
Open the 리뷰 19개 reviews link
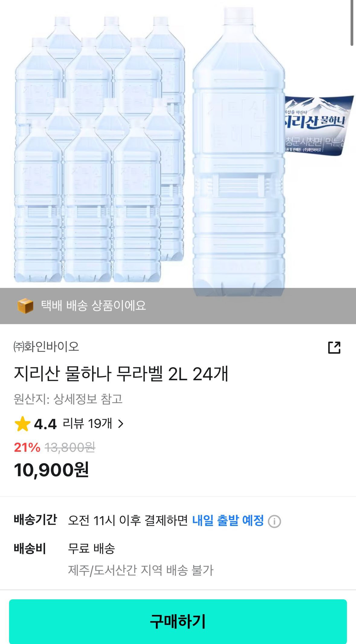click(87, 424)
